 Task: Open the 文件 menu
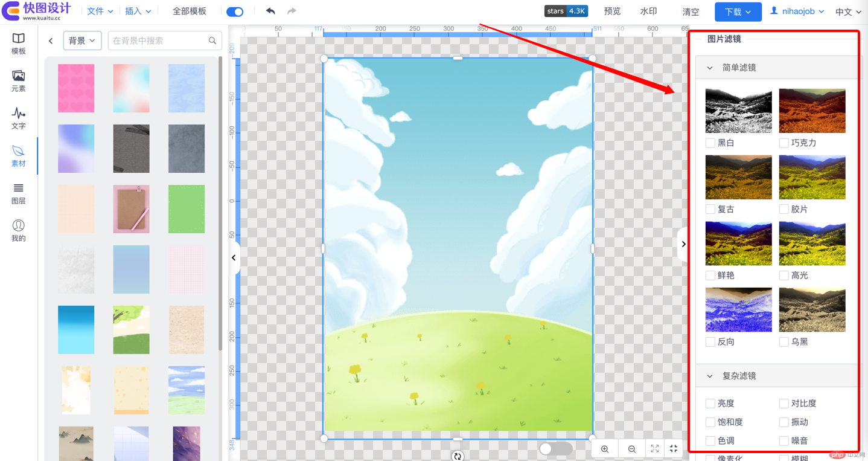pos(100,11)
